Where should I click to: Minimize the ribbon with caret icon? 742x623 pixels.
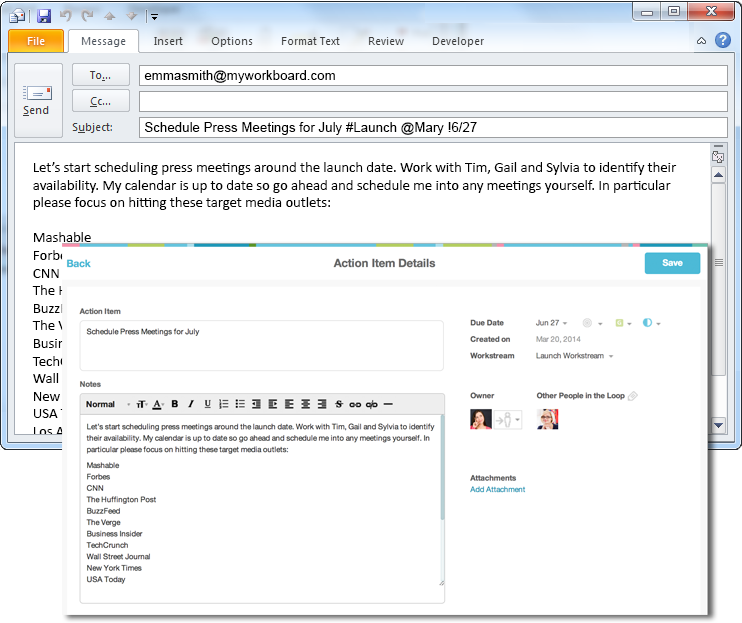[701, 41]
